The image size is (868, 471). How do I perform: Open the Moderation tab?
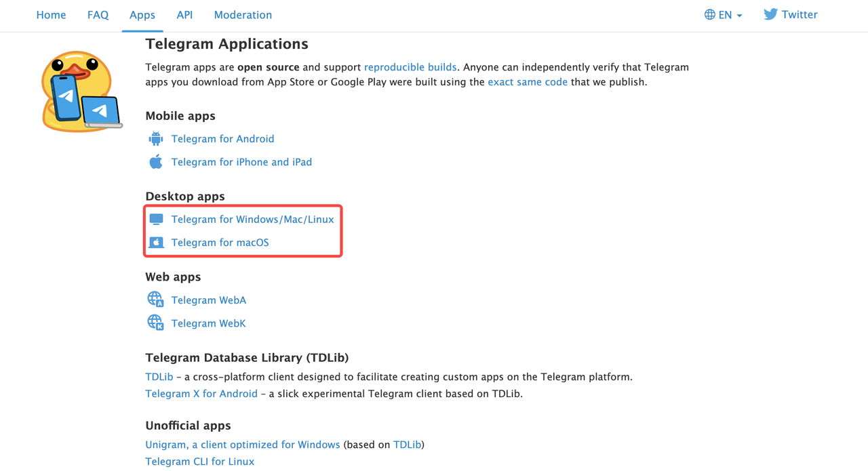(x=243, y=15)
